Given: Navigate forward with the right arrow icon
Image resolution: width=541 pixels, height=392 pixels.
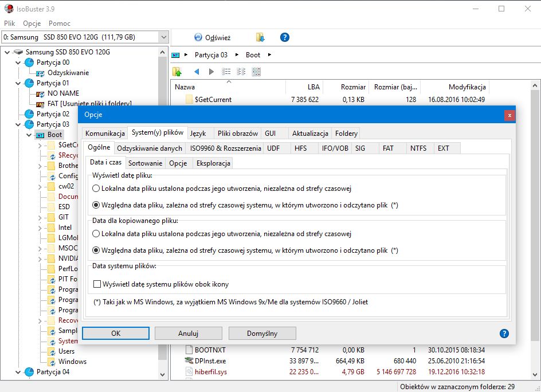Looking at the screenshot, I should 211,72.
